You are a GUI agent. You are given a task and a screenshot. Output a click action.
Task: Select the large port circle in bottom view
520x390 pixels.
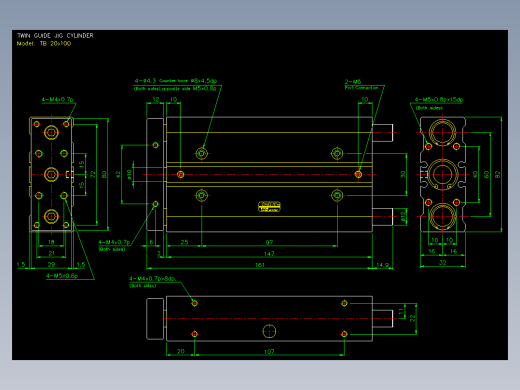pyautogui.click(x=269, y=331)
